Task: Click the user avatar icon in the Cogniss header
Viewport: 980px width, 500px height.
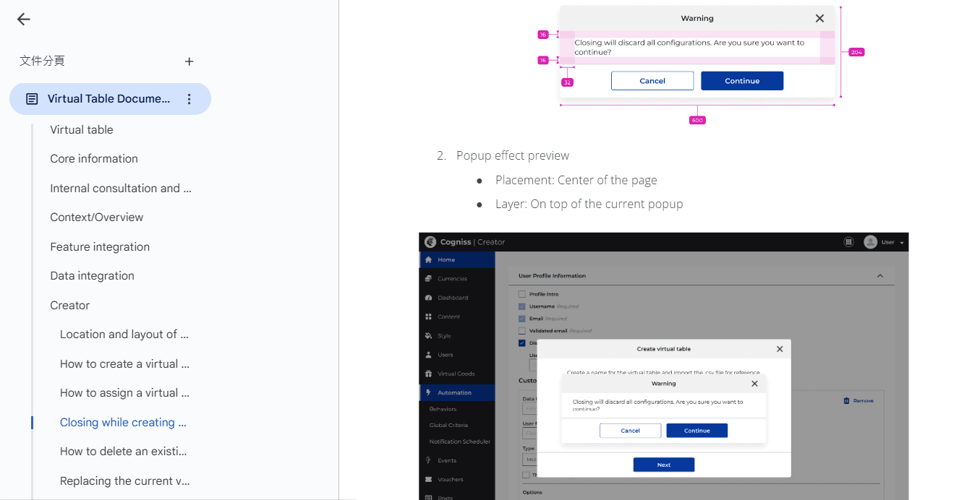Action: click(x=871, y=242)
